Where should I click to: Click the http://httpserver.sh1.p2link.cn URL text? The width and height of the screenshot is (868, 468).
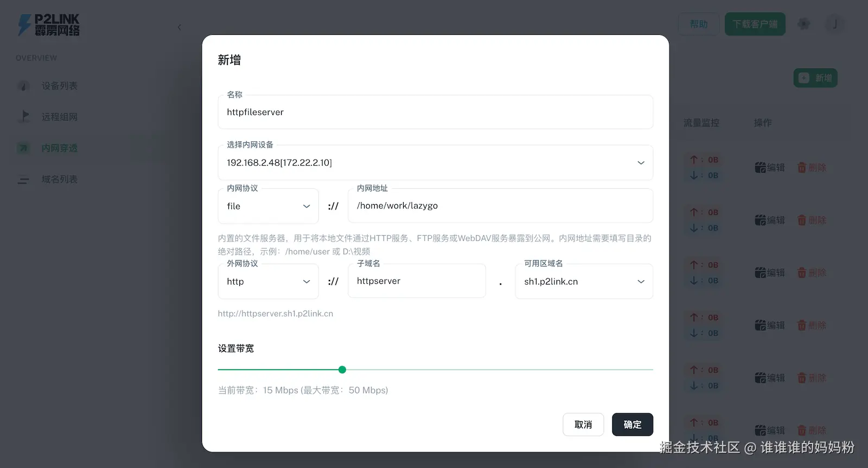tap(276, 313)
